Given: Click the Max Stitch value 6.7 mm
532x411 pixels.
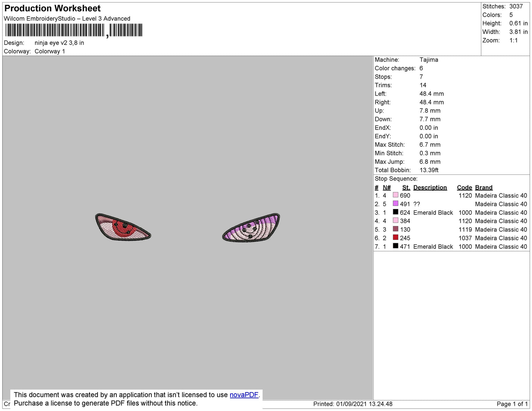Looking at the screenshot, I should [430, 145].
